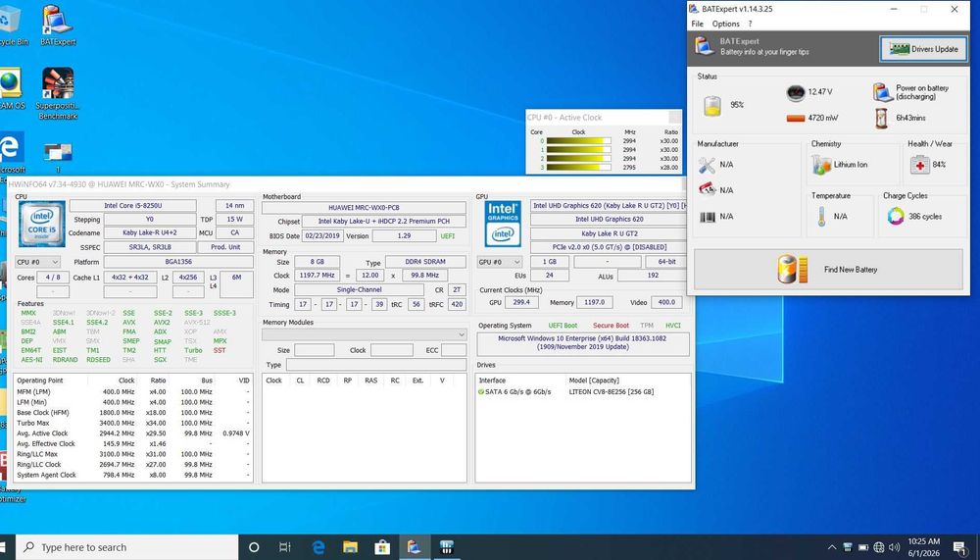The height and width of the screenshot is (560, 980).
Task: Switch to BATExpert taskbar button
Action: click(x=414, y=547)
